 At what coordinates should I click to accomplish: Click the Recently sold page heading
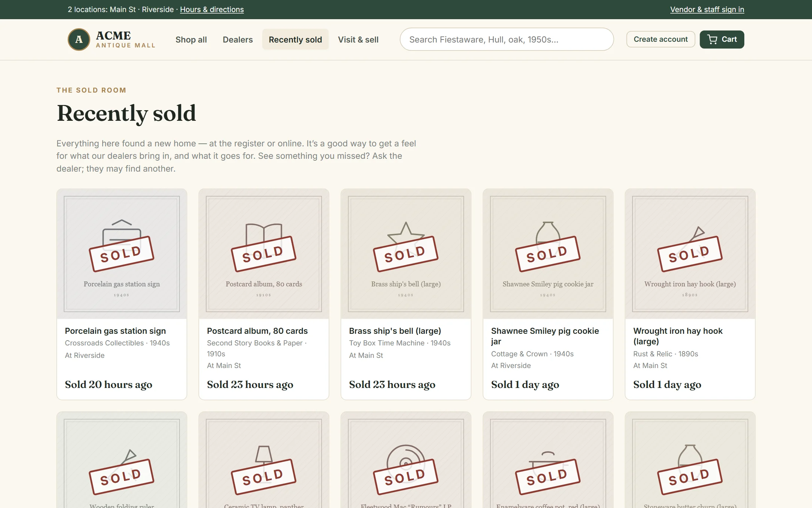tap(126, 113)
